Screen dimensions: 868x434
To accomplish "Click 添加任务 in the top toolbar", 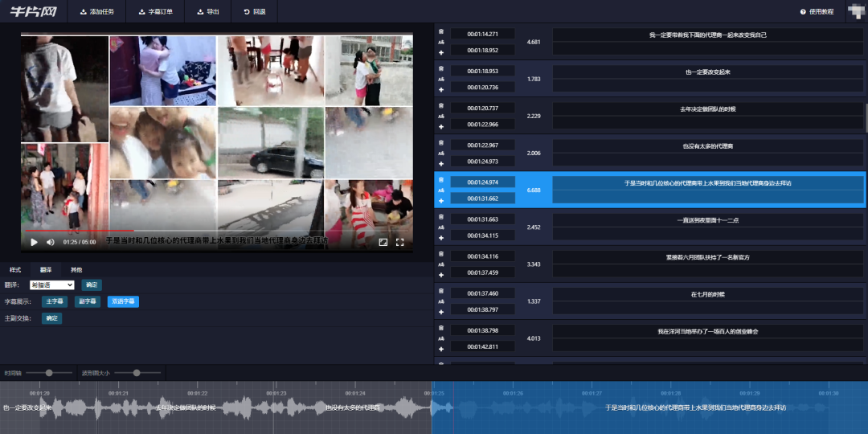I will coord(97,11).
